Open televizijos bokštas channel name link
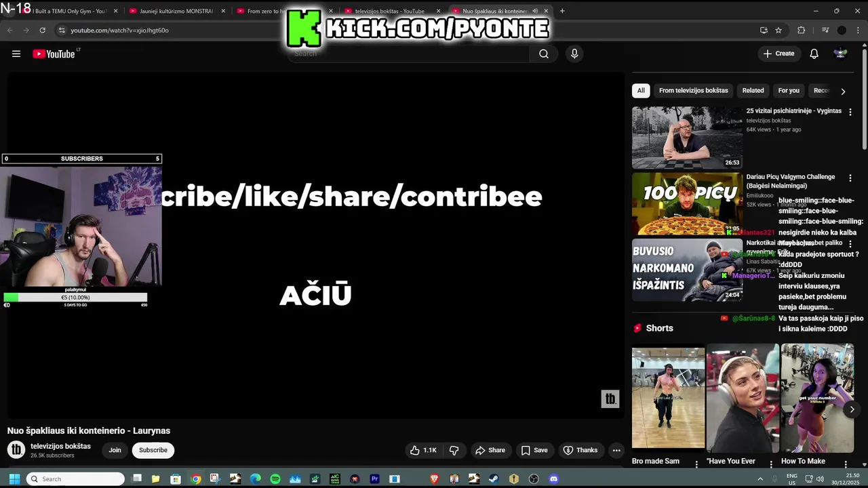The width and height of the screenshot is (868, 488). click(60, 446)
